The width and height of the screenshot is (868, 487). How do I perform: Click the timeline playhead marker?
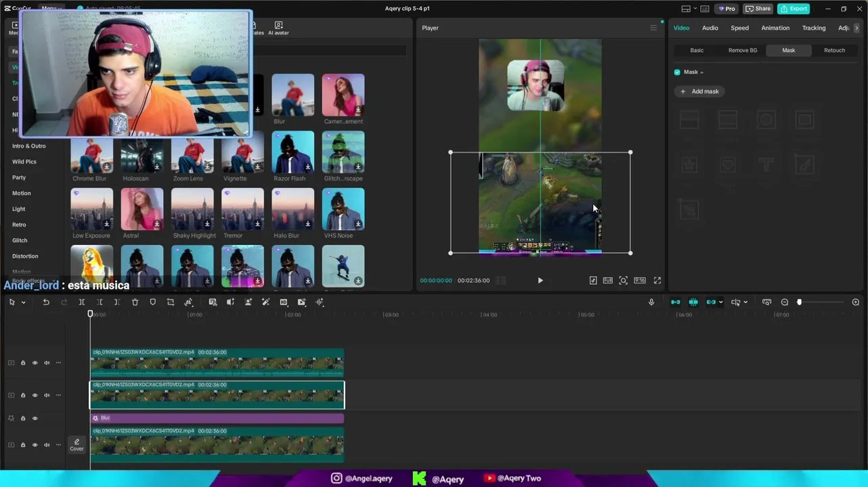90,314
